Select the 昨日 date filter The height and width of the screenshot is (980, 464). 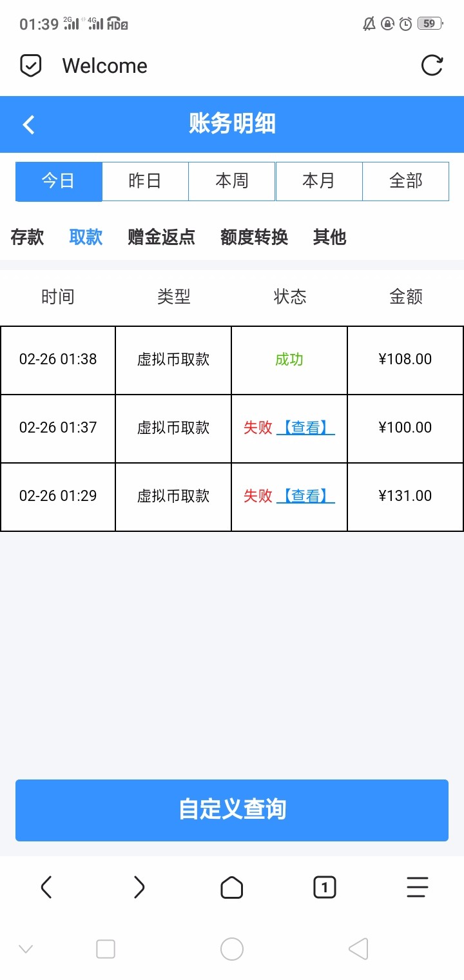[x=145, y=181]
